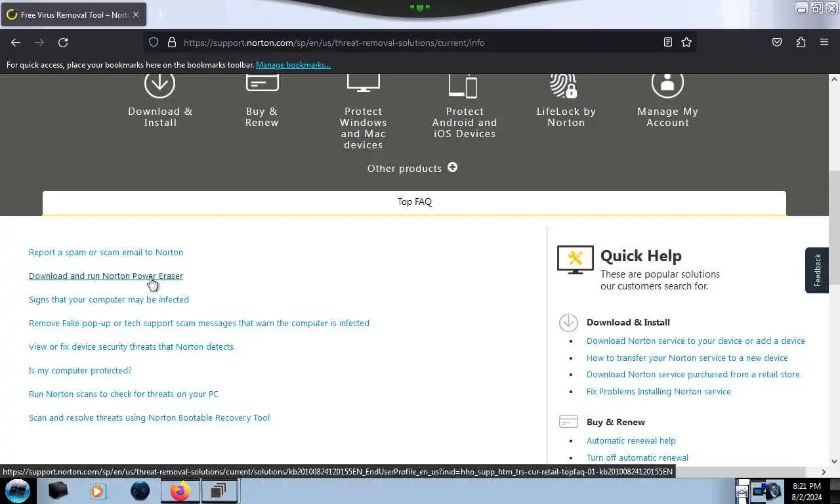The height and width of the screenshot is (504, 840).
Task: Open black folder taskbar icon
Action: tap(58, 490)
